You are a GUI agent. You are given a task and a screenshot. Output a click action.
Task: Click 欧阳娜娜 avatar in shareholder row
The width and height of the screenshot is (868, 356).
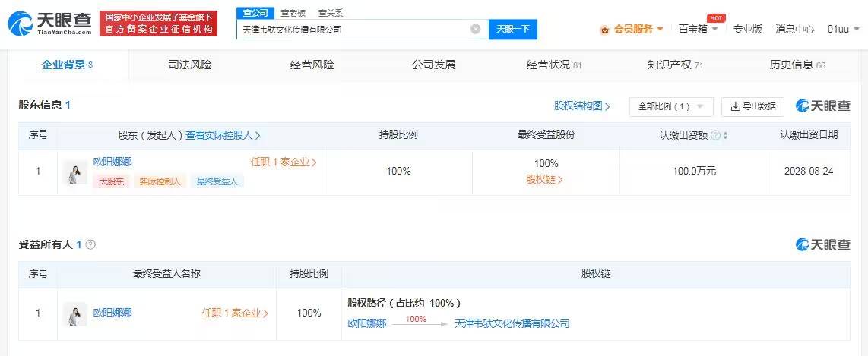pyautogui.click(x=75, y=172)
